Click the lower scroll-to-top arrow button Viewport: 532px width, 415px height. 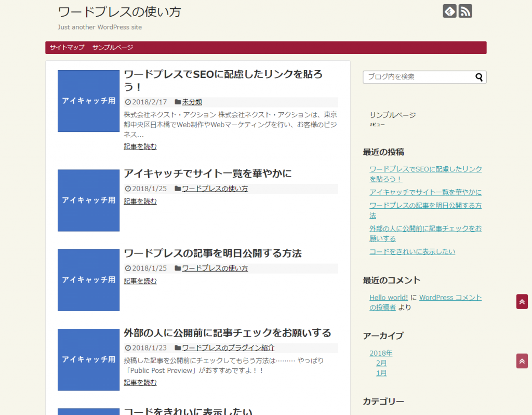pyautogui.click(x=522, y=360)
